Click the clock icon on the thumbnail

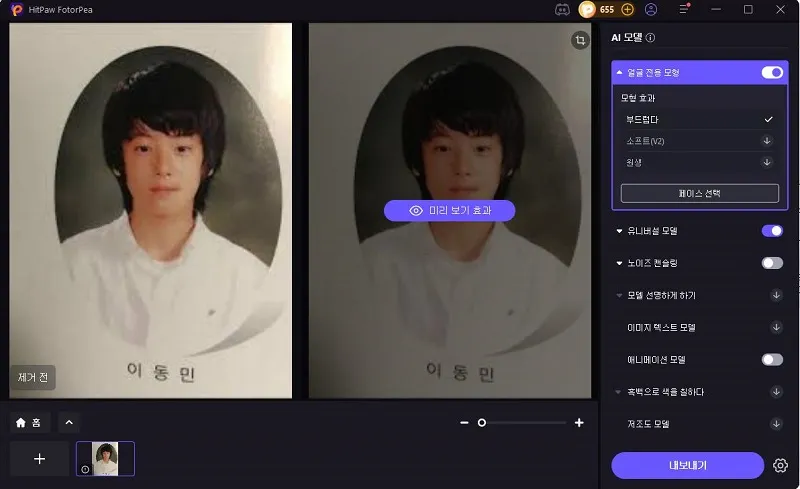(85, 469)
